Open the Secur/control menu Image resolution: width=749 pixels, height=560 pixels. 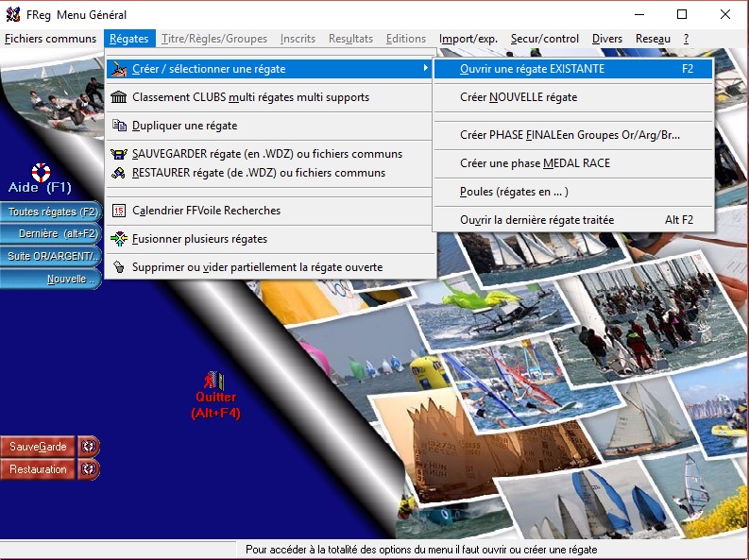[x=545, y=39]
